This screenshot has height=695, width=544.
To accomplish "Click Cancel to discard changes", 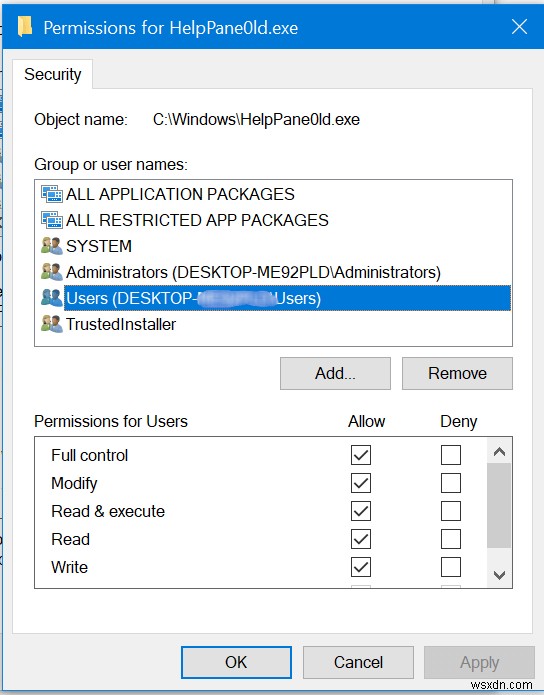I will (358, 662).
